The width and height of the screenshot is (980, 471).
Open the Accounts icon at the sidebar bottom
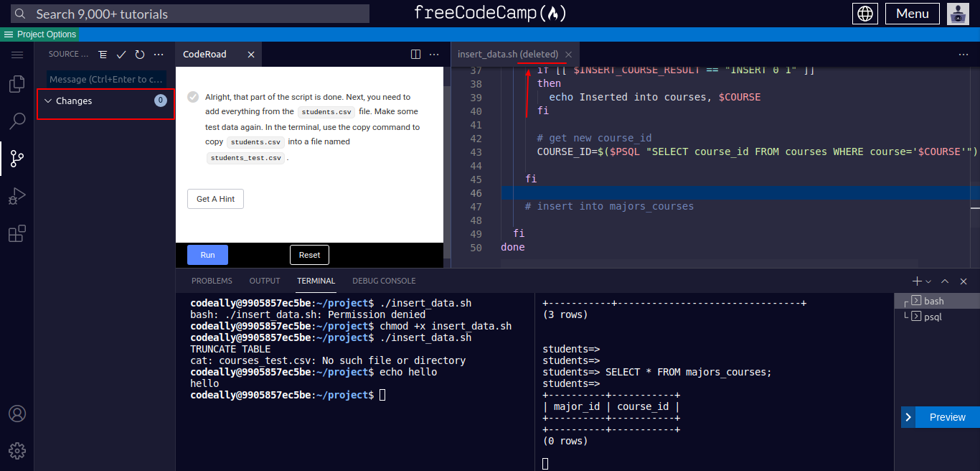(17, 414)
